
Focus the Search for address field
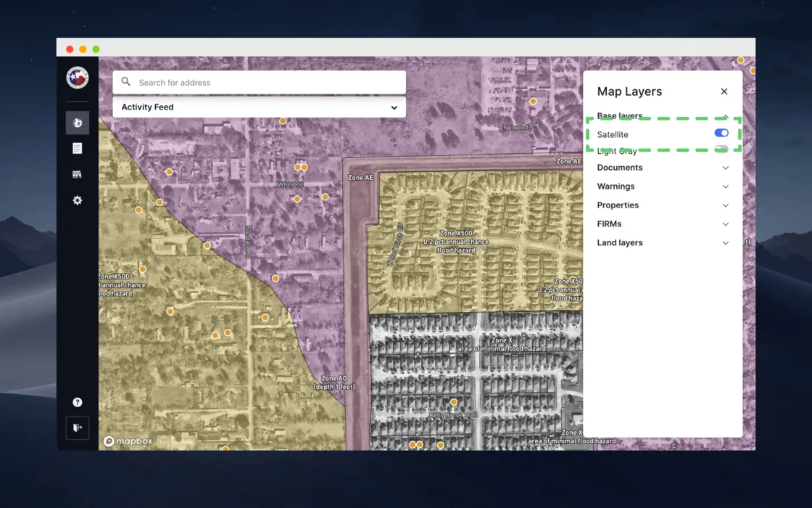click(259, 83)
